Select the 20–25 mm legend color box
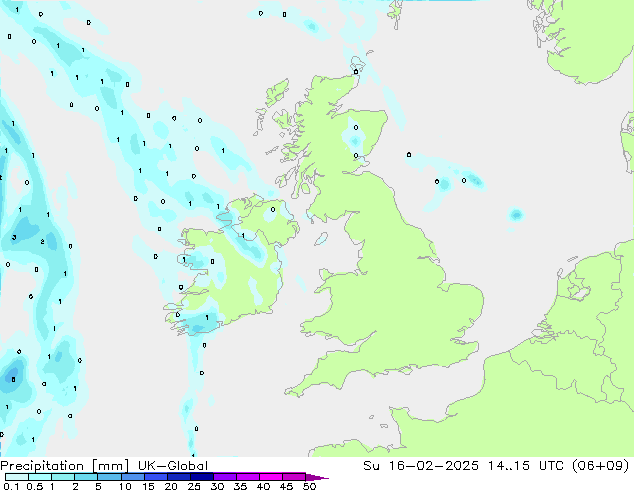 pyautogui.click(x=178, y=477)
